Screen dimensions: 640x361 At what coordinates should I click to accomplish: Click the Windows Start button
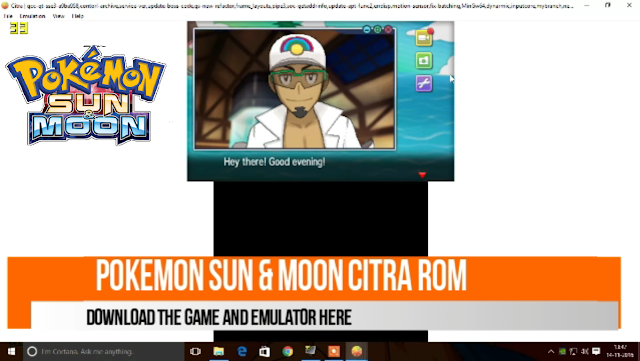point(11,351)
